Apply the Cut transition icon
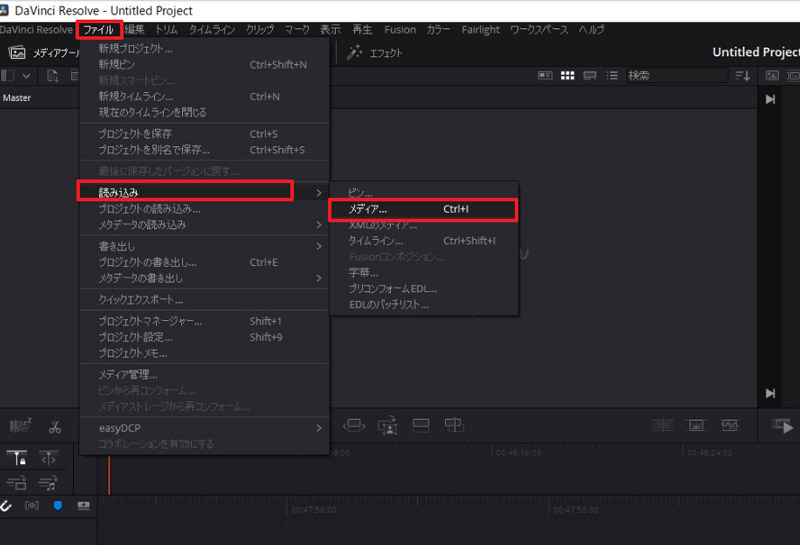 tap(662, 425)
